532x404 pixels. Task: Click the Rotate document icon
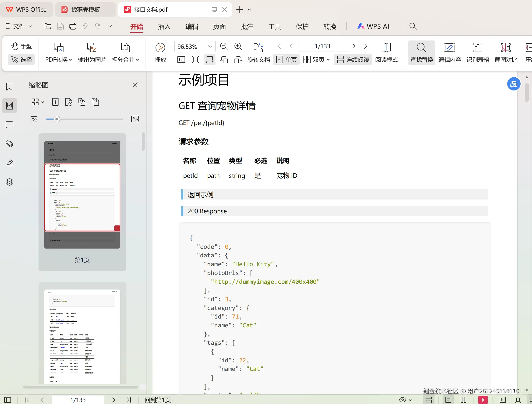point(258,48)
